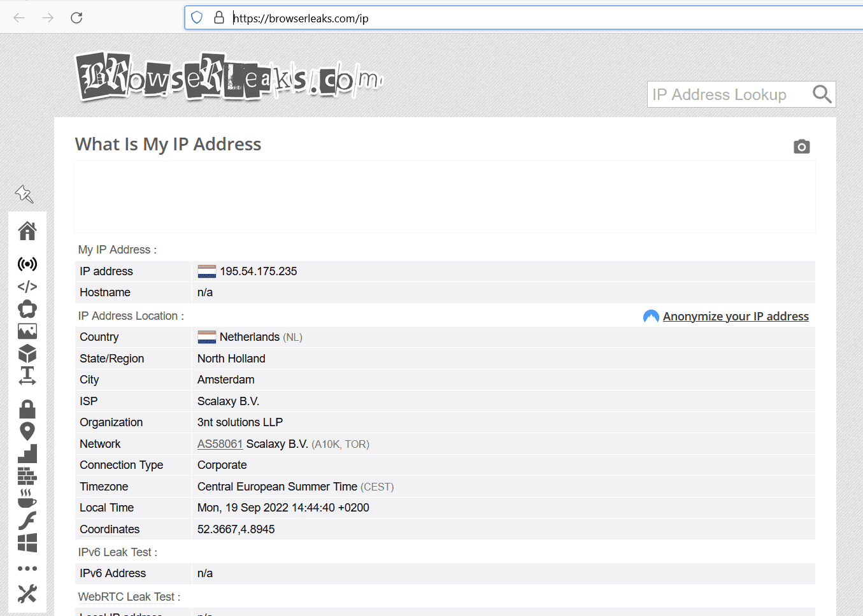Click the magnifier search icon
Screen dimensions: 863x616
822,94
